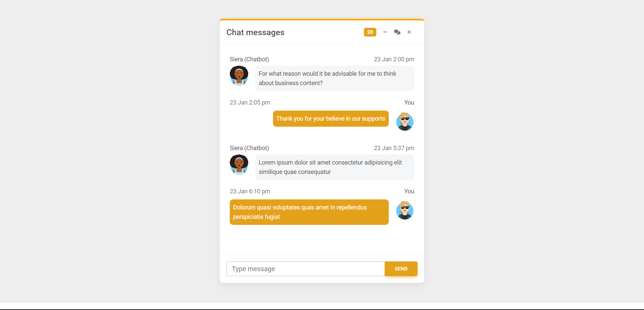Collapse the chat with the minus icon
The height and width of the screenshot is (310, 644).
tap(385, 32)
